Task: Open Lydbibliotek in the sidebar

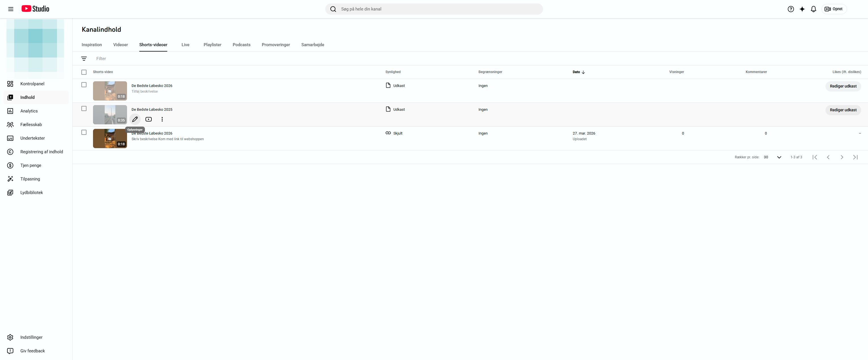Action: (x=36, y=192)
